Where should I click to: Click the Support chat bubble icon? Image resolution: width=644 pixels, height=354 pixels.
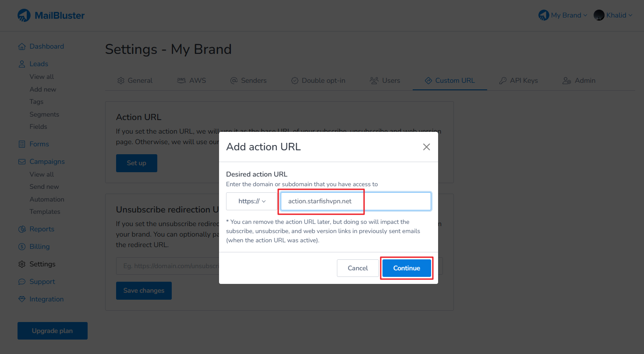tap(22, 282)
